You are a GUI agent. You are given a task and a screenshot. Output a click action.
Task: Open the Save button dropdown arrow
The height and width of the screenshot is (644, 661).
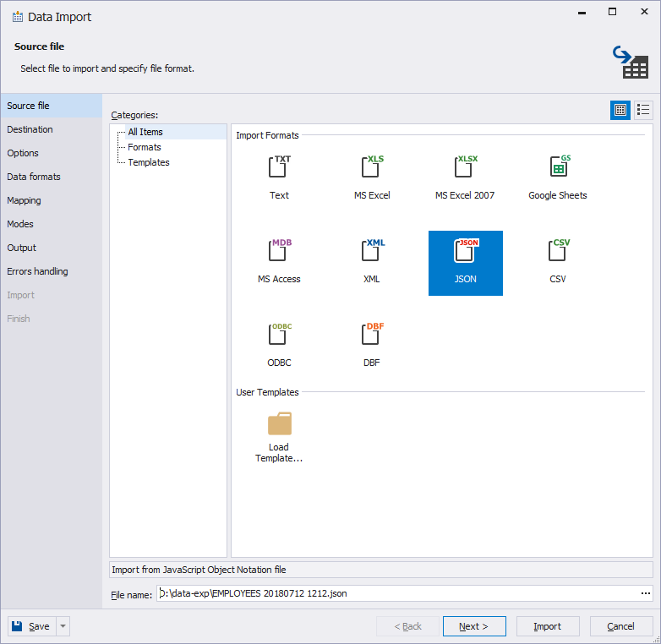tap(63, 626)
